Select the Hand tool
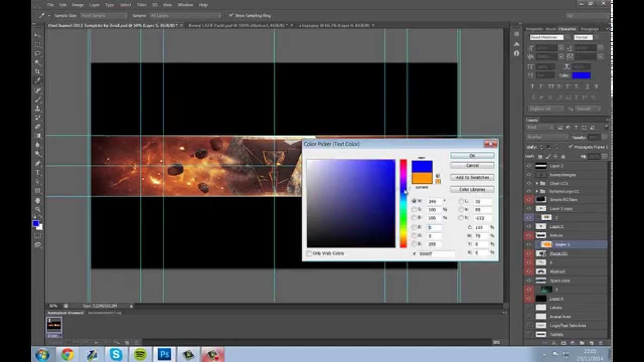Screen dimensions: 644x362 coord(38,201)
